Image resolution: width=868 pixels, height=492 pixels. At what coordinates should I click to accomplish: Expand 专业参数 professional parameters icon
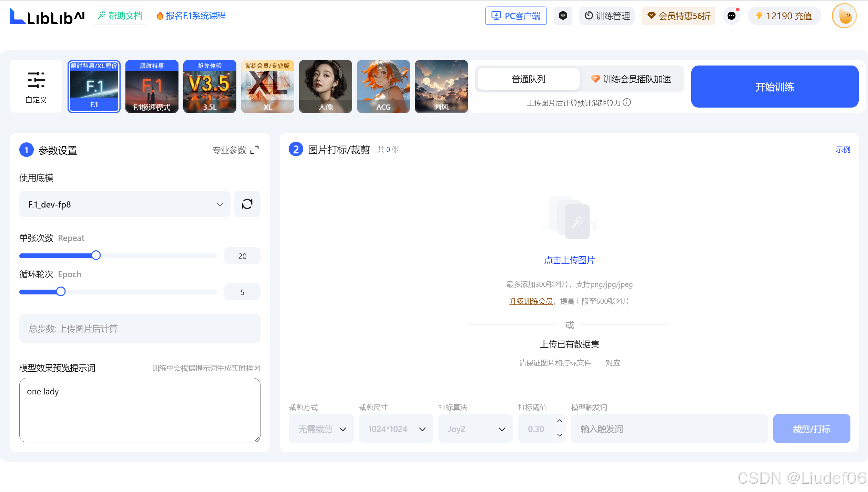[x=254, y=150]
